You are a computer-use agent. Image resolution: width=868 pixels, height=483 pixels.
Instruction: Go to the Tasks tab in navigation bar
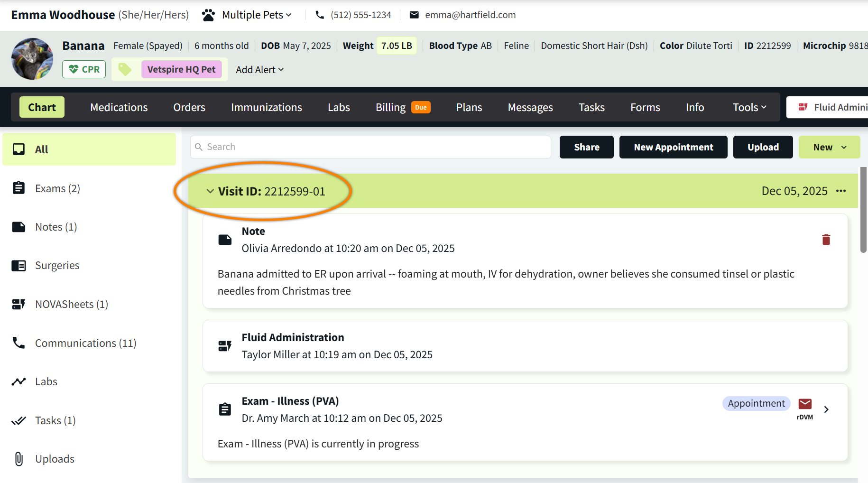pyautogui.click(x=591, y=107)
